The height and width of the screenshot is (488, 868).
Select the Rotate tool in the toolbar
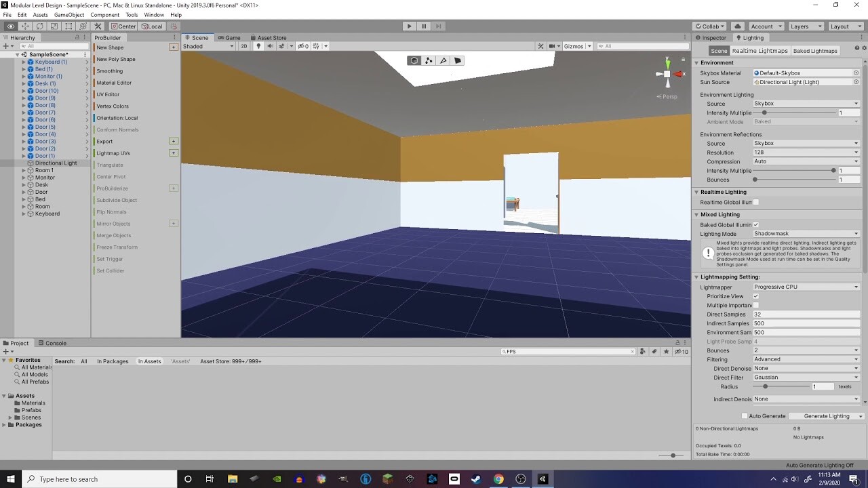39,26
